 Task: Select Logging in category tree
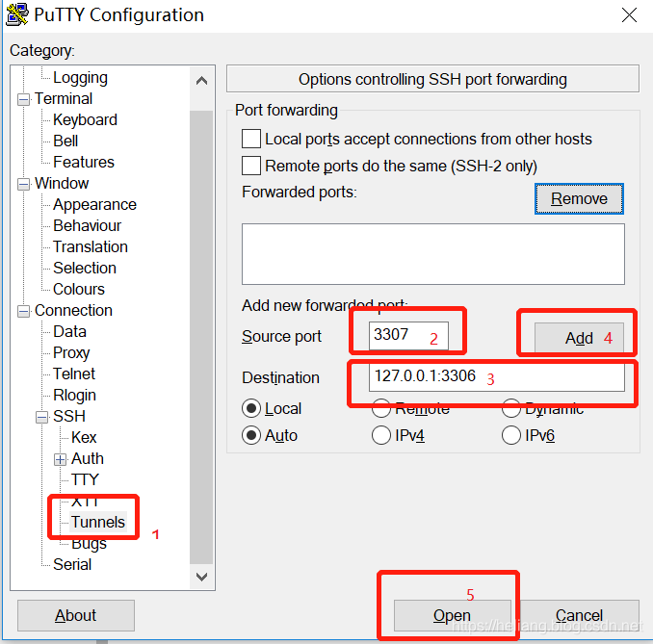80,77
